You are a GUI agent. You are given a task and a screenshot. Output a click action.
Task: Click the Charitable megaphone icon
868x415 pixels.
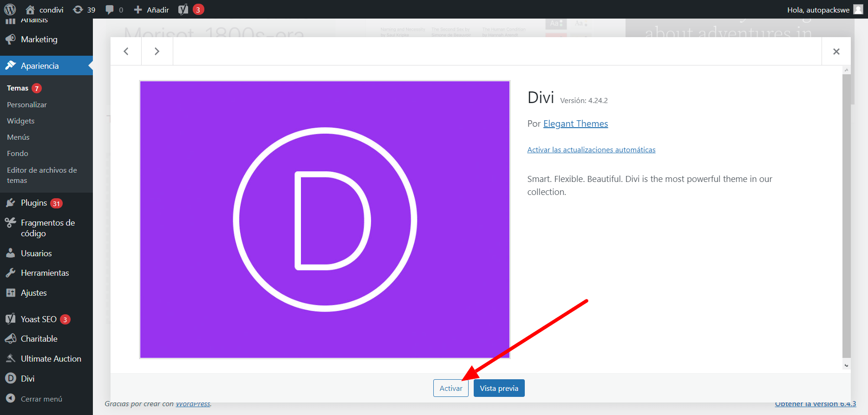10,339
